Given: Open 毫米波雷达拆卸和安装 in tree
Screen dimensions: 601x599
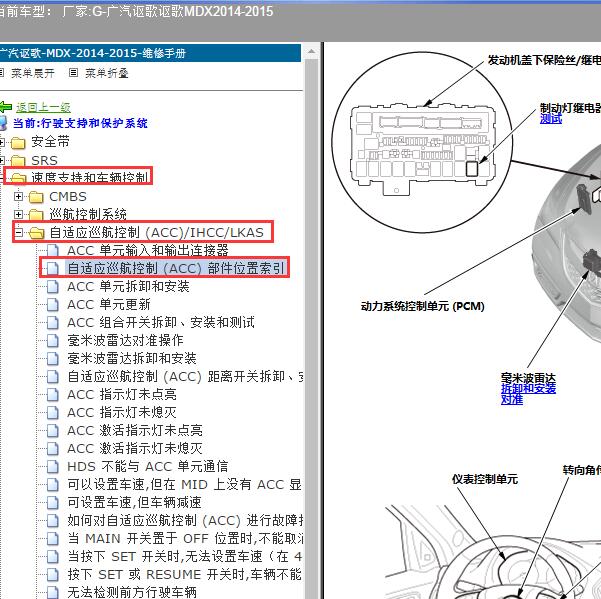Looking at the screenshot, I should 131,358.
